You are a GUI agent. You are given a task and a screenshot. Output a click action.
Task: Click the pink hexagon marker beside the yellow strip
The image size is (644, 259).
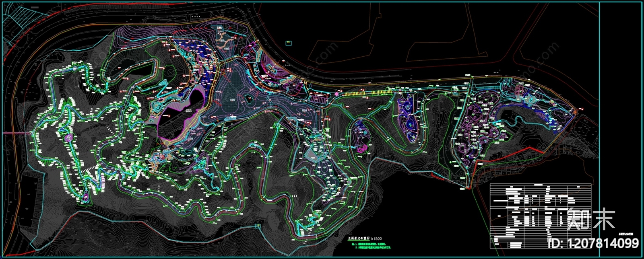pos(336,93)
